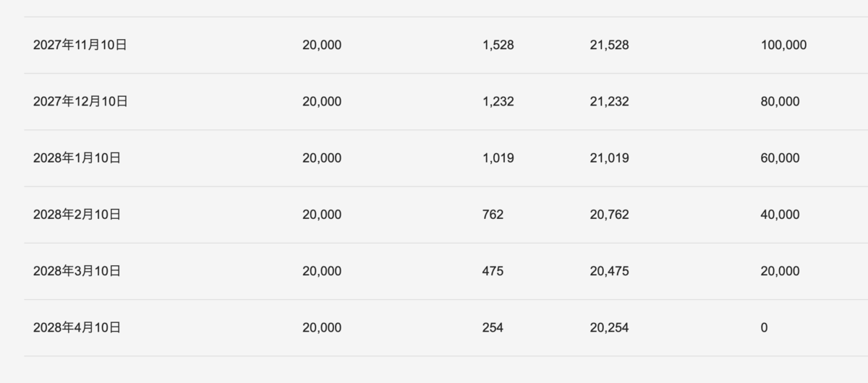The width and height of the screenshot is (868, 383).
Task: Click interest amount 1,528
Action: click(498, 45)
